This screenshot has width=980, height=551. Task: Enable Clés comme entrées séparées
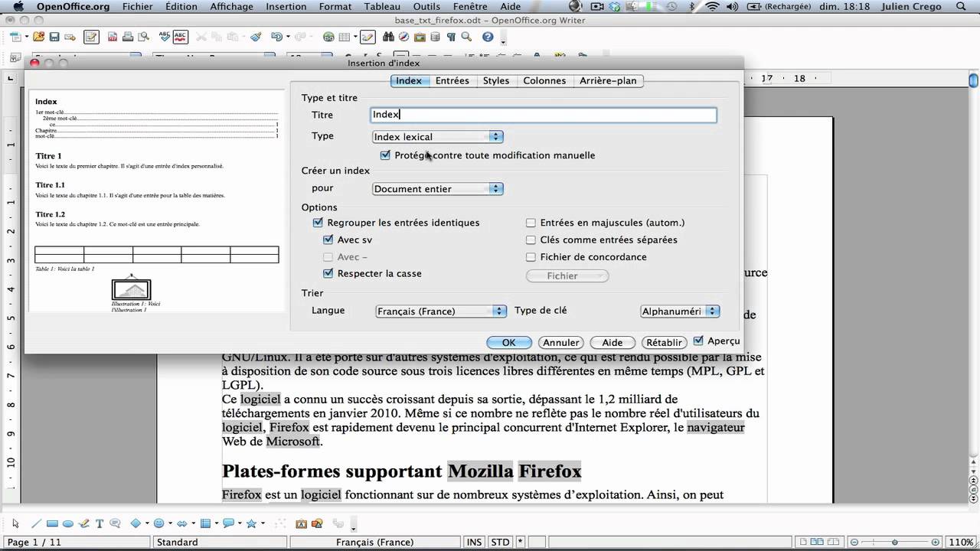531,240
